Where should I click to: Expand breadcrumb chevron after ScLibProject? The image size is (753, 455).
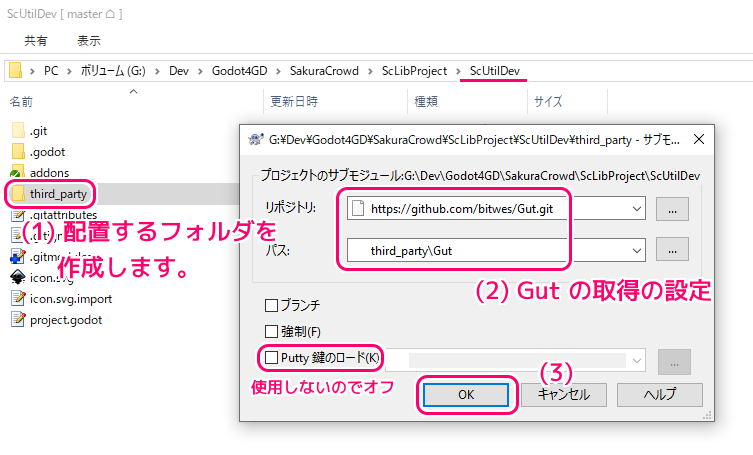pyautogui.click(x=458, y=71)
